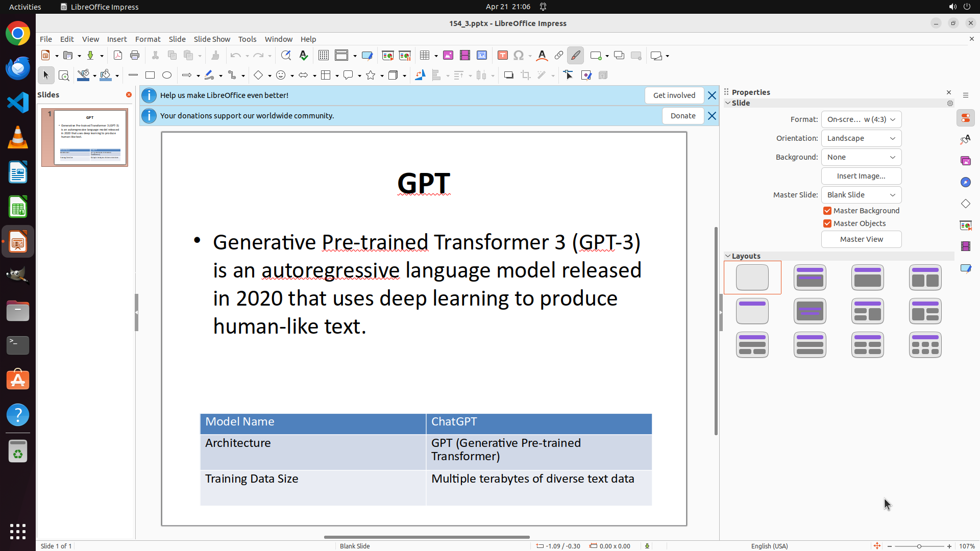Click the Get involved button
This screenshot has width=980, height=551.
(674, 95)
